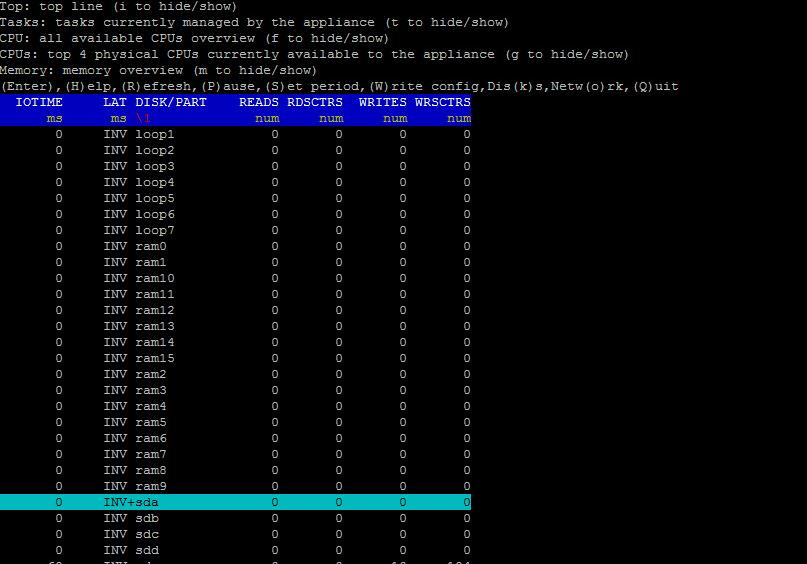Image resolution: width=807 pixels, height=564 pixels.
Task: Select the highlighted sda disk row
Action: click(235, 502)
